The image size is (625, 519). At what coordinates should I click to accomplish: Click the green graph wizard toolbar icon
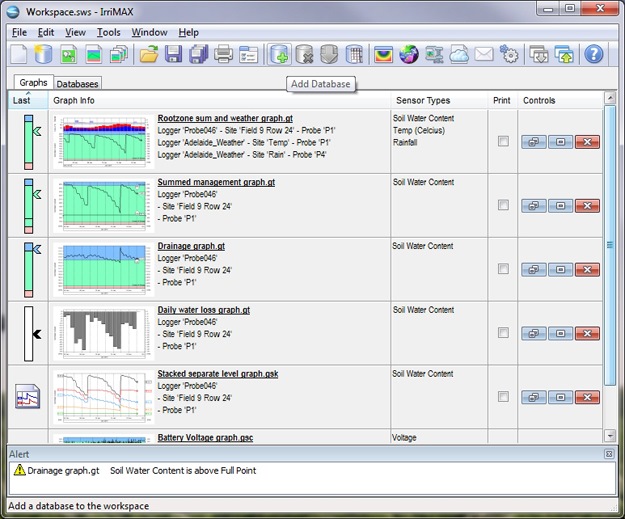pyautogui.click(x=69, y=54)
